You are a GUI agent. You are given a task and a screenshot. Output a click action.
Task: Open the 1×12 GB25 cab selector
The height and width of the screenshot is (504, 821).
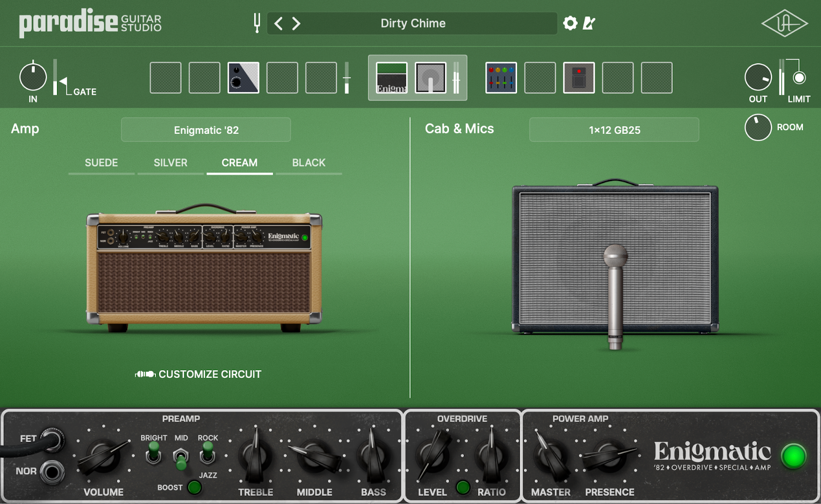click(x=614, y=129)
